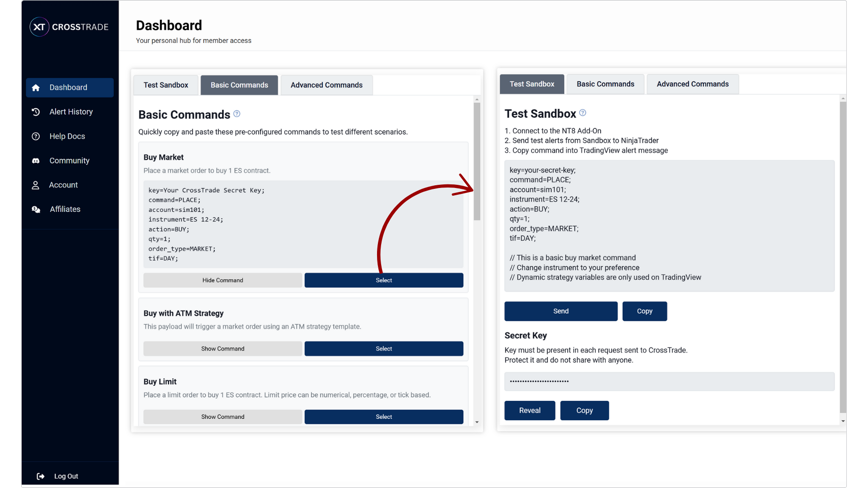The image size is (868, 488).
Task: Open Alert History in sidebar
Action: tap(70, 112)
